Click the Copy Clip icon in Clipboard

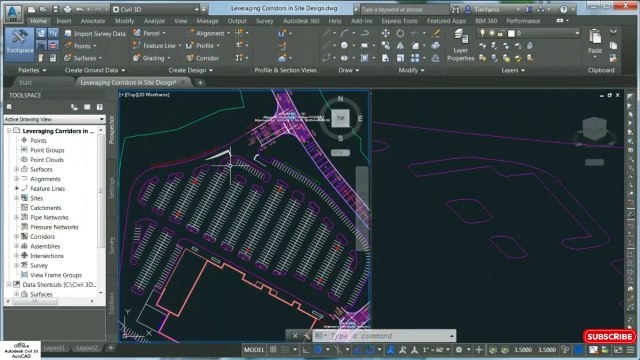coord(613,46)
